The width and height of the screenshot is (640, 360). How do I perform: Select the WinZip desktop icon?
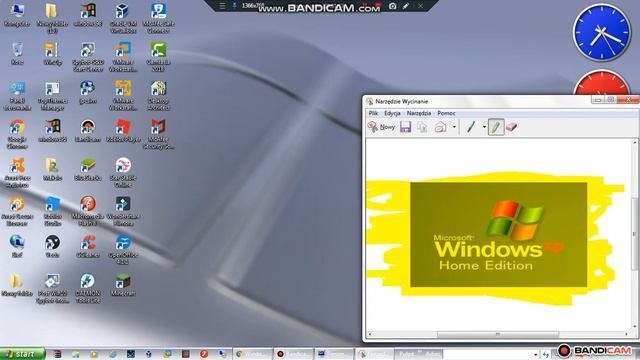pos(52,53)
